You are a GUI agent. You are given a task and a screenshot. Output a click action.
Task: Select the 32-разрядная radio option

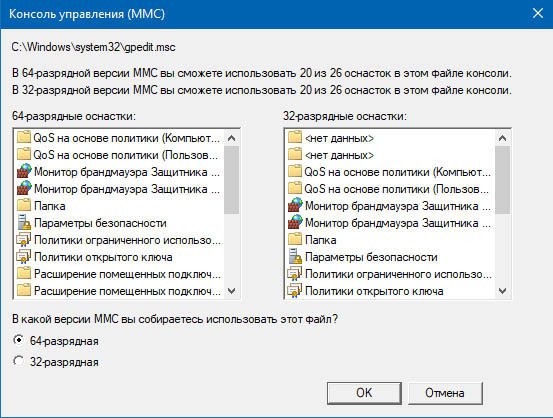(x=18, y=361)
